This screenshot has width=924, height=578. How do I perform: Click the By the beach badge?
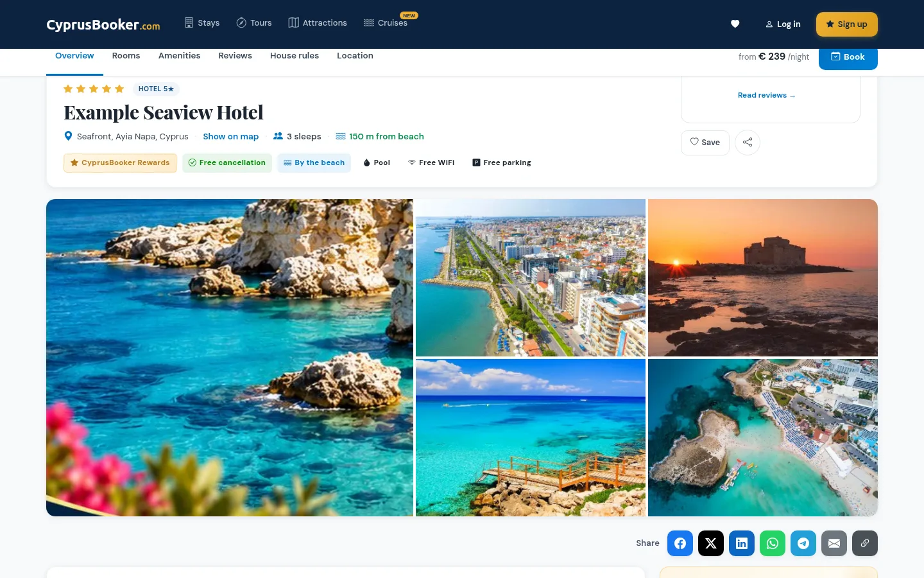click(314, 163)
